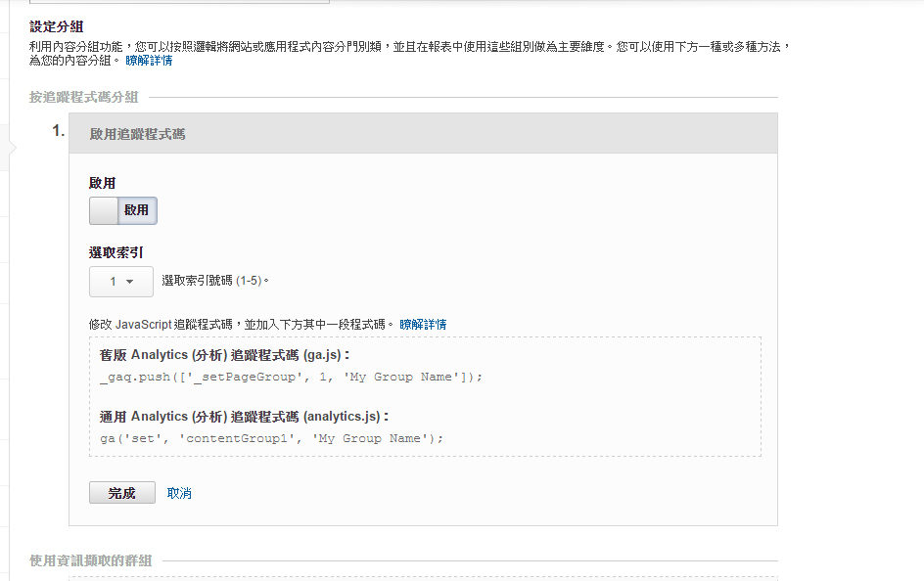Click the 使用資訊擷取的群組 section title
The width and height of the screenshot is (924, 581).
click(x=91, y=560)
